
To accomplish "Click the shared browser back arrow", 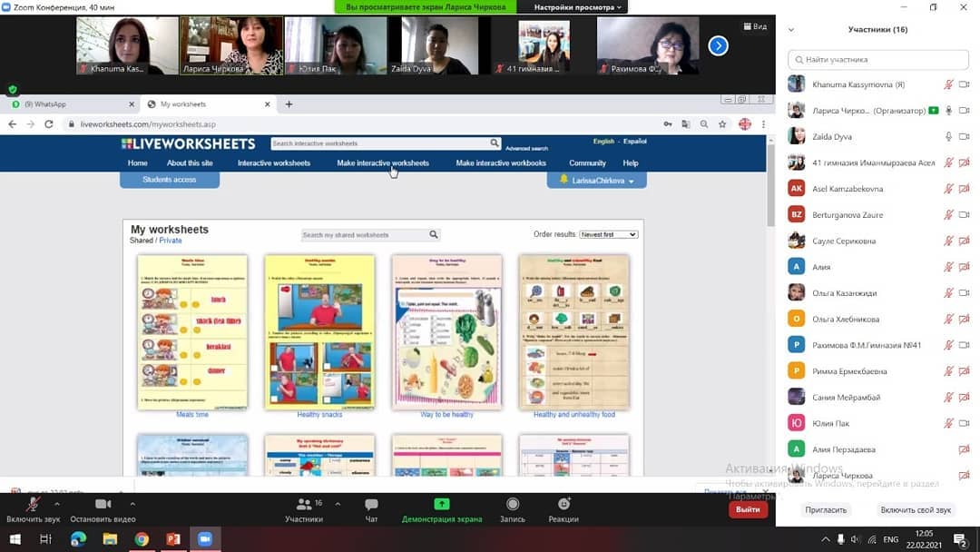I will (x=13, y=124).
